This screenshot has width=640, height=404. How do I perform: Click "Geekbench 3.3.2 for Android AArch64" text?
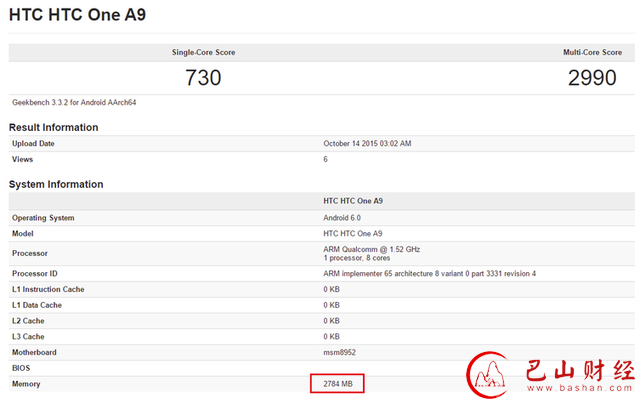click(x=74, y=102)
